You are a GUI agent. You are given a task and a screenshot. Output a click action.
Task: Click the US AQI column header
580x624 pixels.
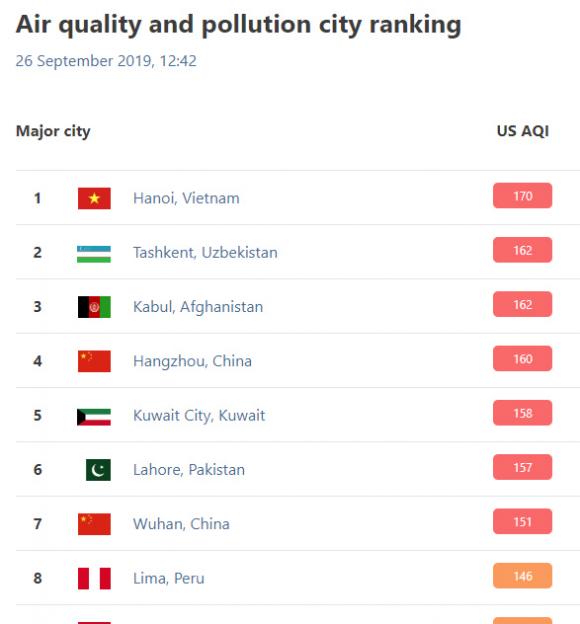click(x=523, y=131)
